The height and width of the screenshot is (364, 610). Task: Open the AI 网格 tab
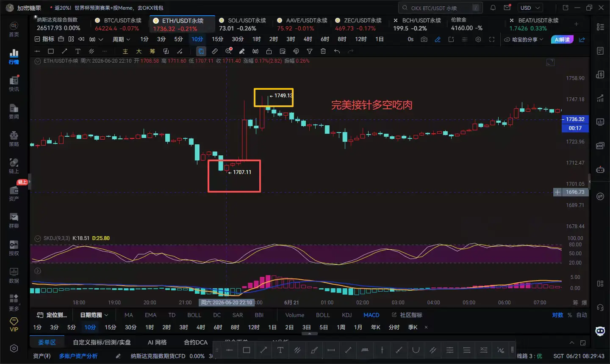click(x=157, y=342)
